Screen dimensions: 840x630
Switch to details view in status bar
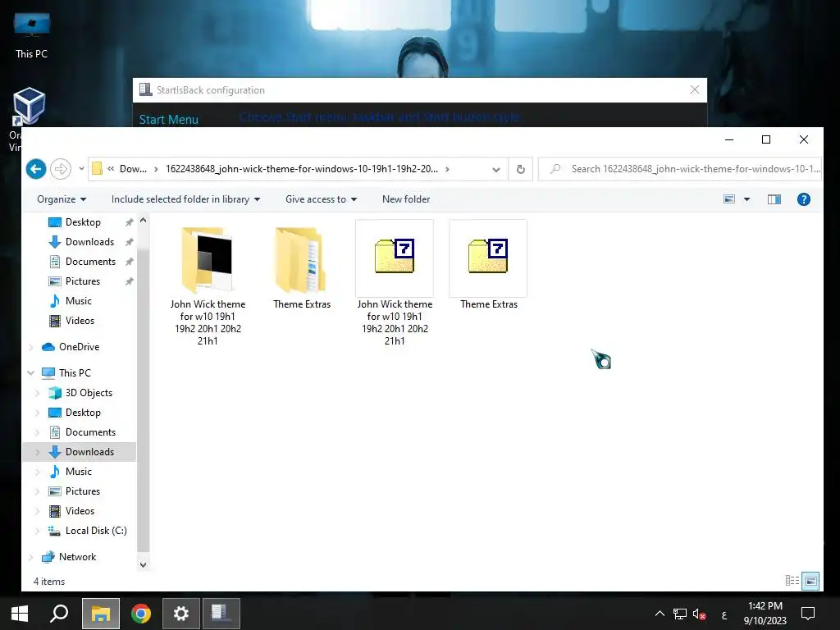[792, 581]
